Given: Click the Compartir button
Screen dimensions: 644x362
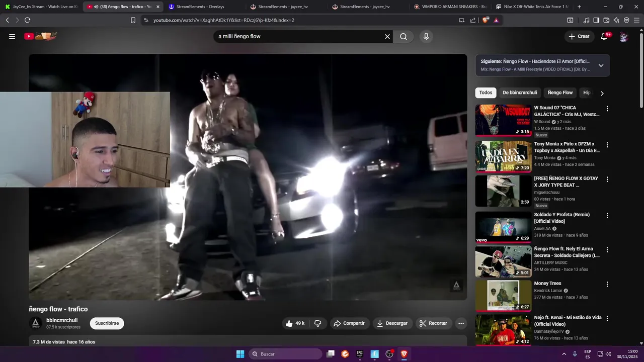Looking at the screenshot, I should point(350,323).
